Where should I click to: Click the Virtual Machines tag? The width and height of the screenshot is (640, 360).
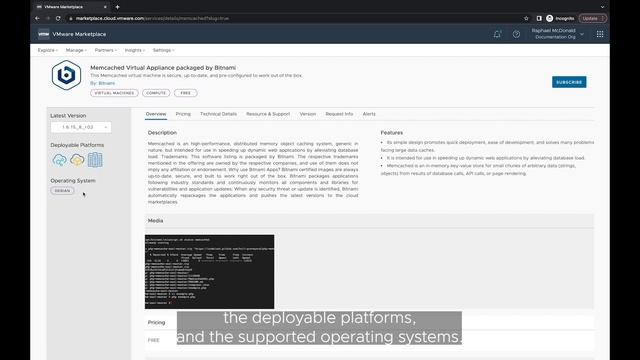(x=114, y=93)
